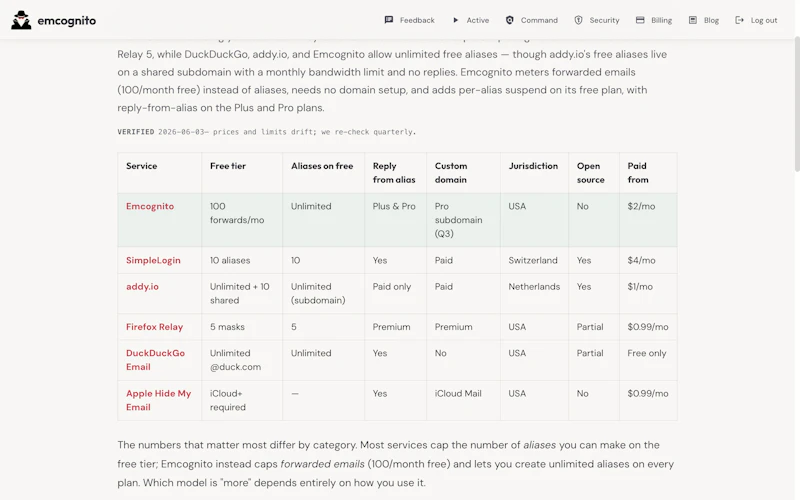The height and width of the screenshot is (500, 800).
Task: Click the $1/mo price cell
Action: tap(648, 293)
